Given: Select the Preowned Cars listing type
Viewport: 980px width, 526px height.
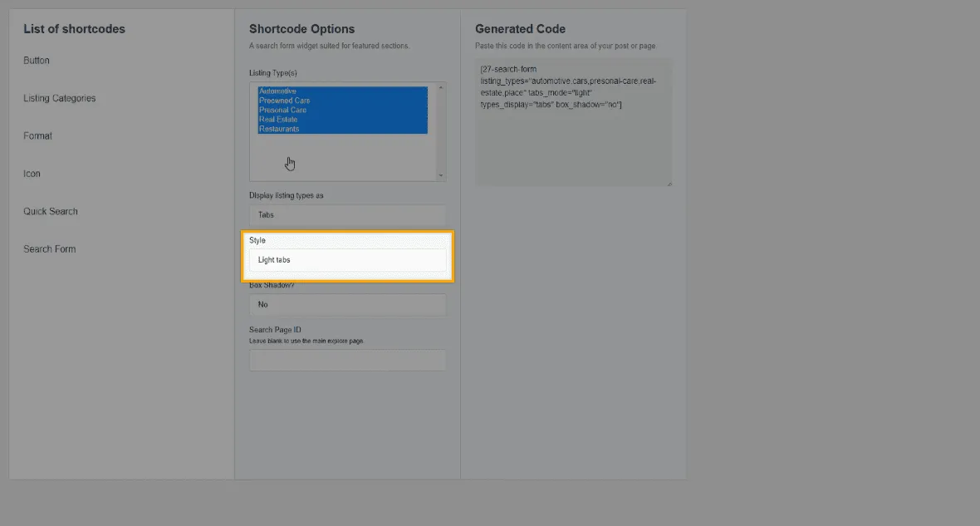Looking at the screenshot, I should (x=284, y=101).
